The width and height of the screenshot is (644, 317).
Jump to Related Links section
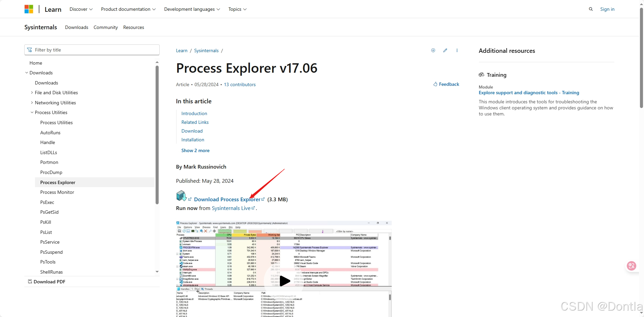tap(195, 122)
